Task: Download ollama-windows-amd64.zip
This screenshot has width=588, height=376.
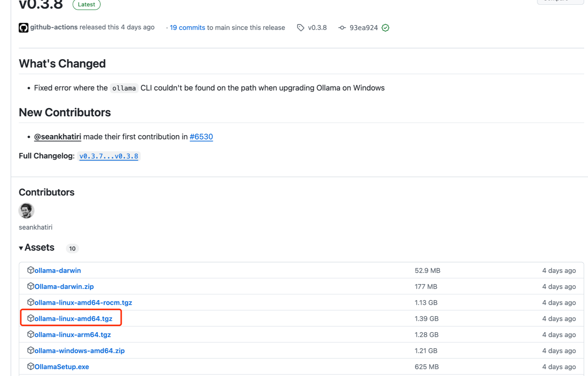Action: coord(79,351)
